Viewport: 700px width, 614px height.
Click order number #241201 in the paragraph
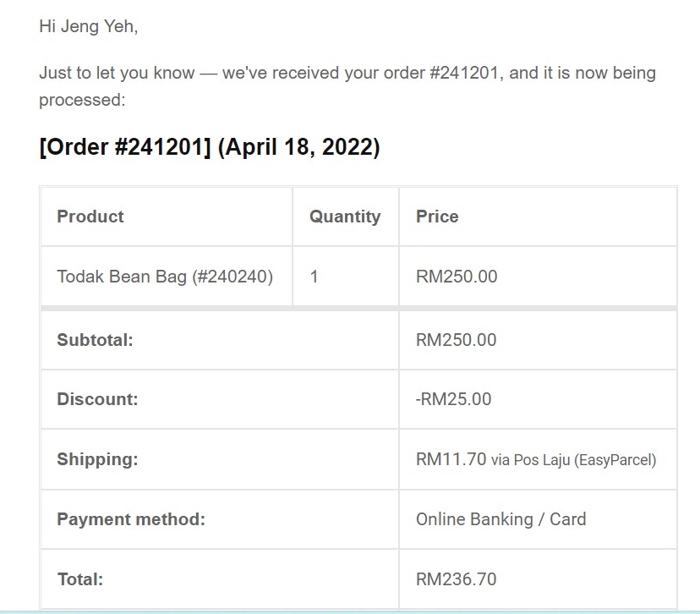click(467, 73)
